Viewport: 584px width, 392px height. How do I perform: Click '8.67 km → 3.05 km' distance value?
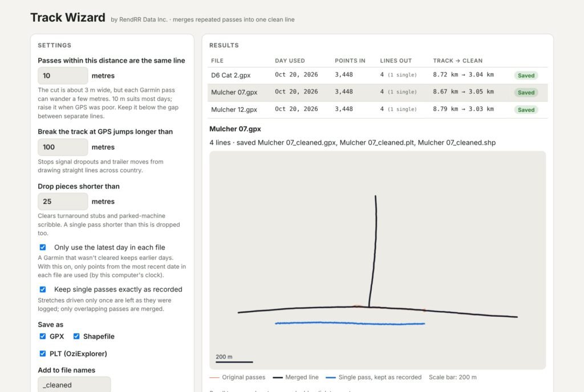tap(463, 92)
